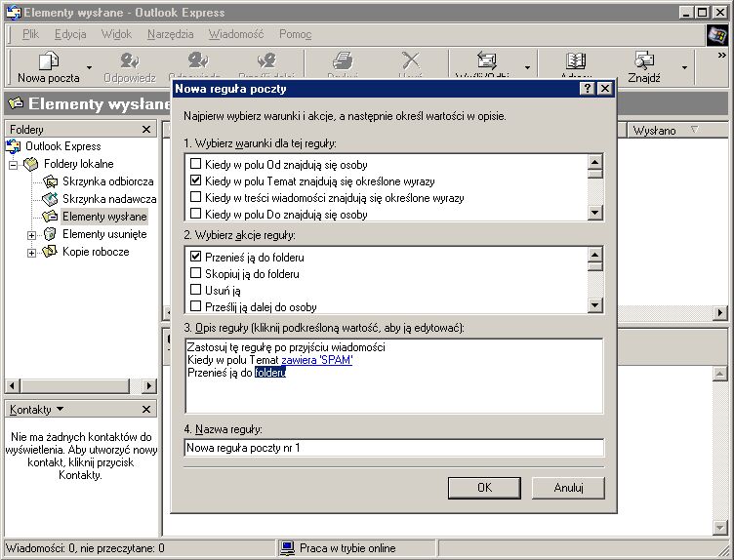Click the online mode computer icon in status bar

287,548
